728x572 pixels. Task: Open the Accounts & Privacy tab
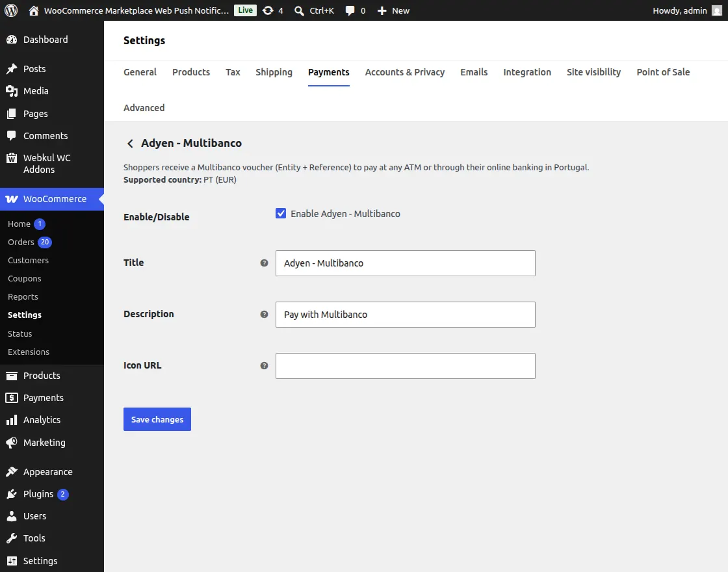click(x=405, y=72)
